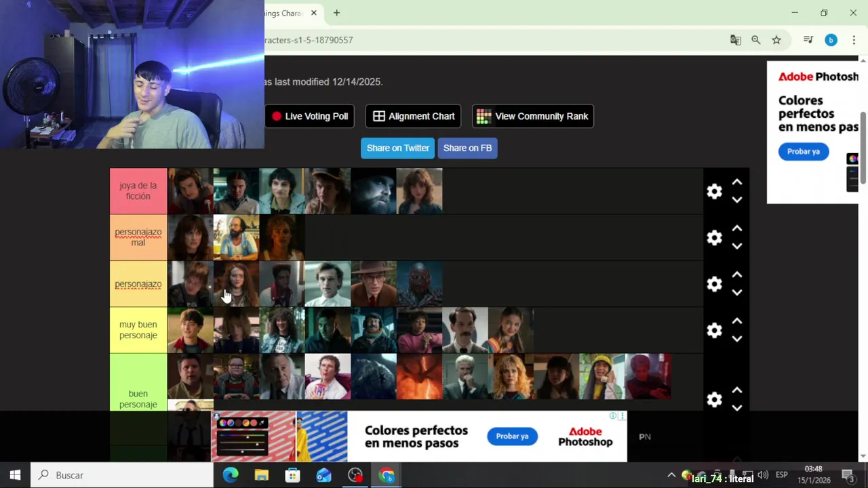This screenshot has height=488, width=868.
Task: Select the yellow 'personajazo' tier label
Action: pos(138,283)
